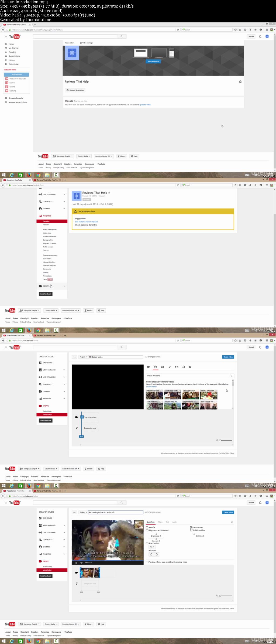This screenshot has width=276, height=644.
Task: Select the transitions bowtie icon
Action: coord(177,367)
